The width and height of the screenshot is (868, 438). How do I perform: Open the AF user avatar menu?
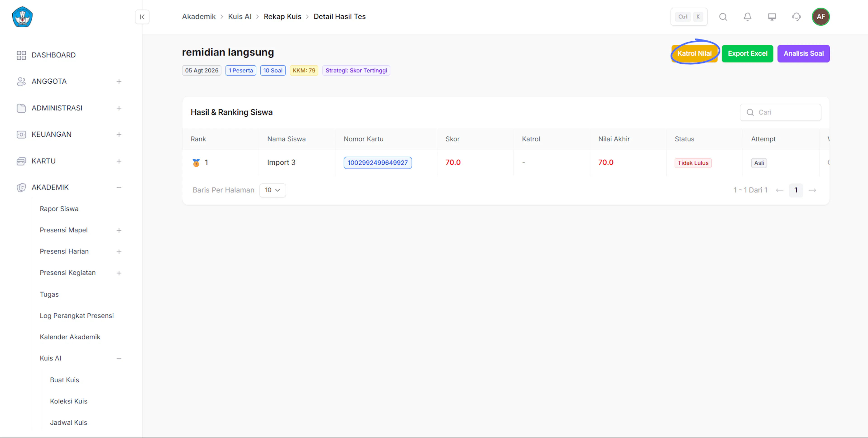coord(821,17)
